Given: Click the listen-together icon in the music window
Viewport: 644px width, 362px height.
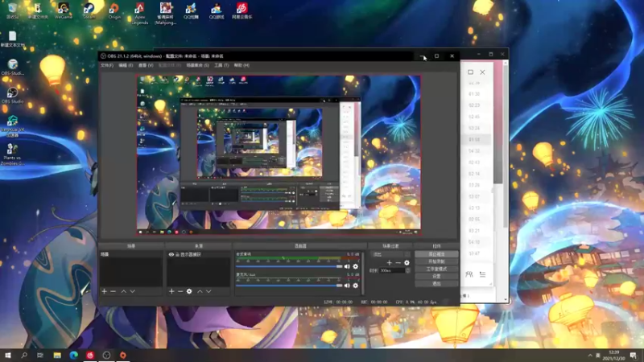Looking at the screenshot, I should (x=469, y=274).
